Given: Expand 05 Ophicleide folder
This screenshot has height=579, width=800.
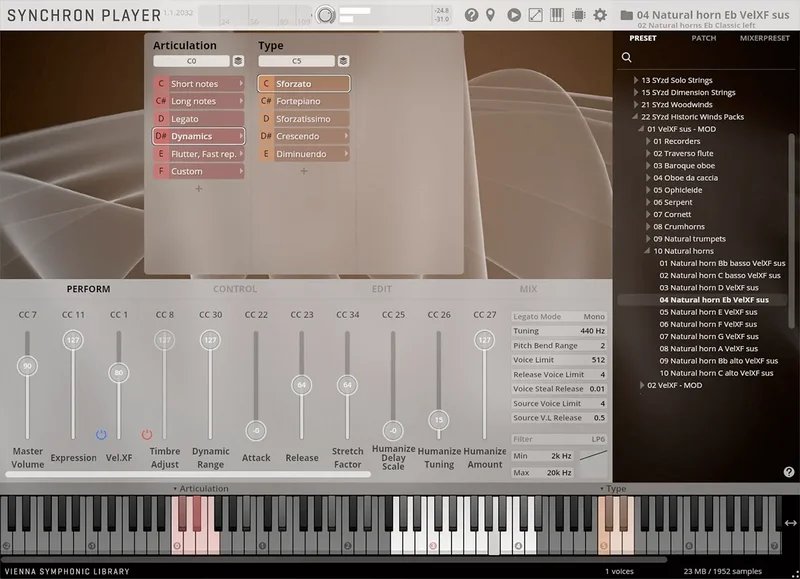Looking at the screenshot, I should pos(648,190).
